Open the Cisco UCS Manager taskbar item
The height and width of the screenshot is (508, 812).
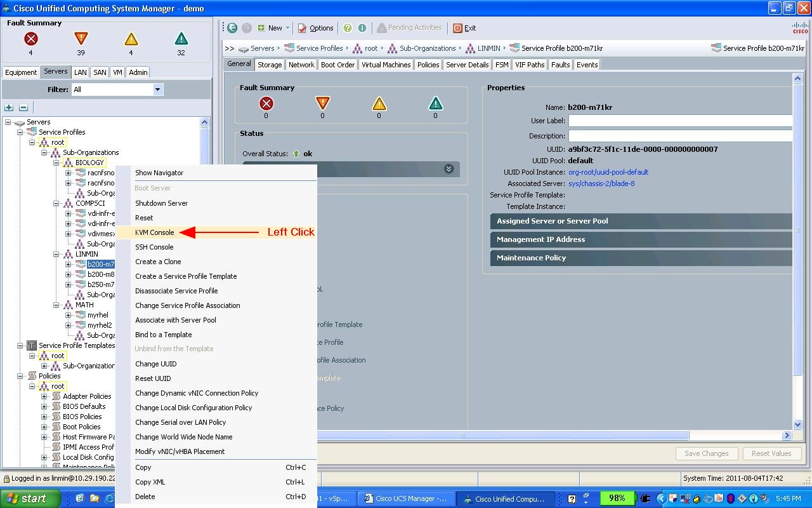tap(405, 498)
